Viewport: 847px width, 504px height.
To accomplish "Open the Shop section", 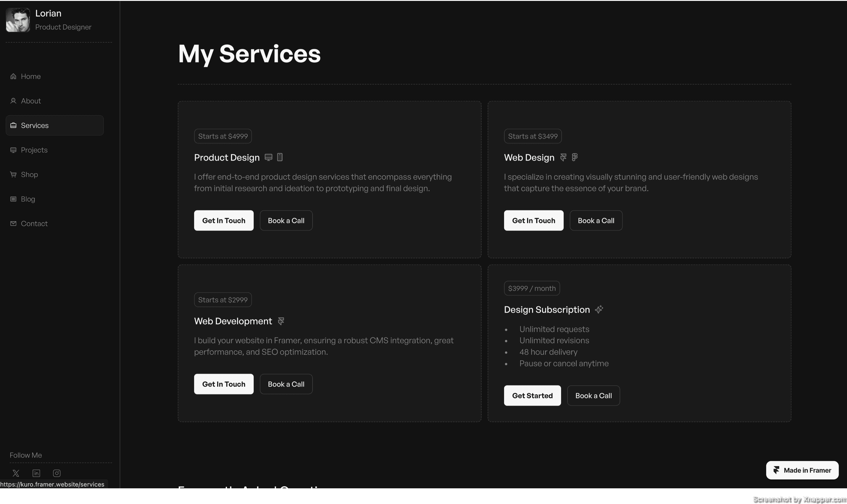I will [x=29, y=175].
